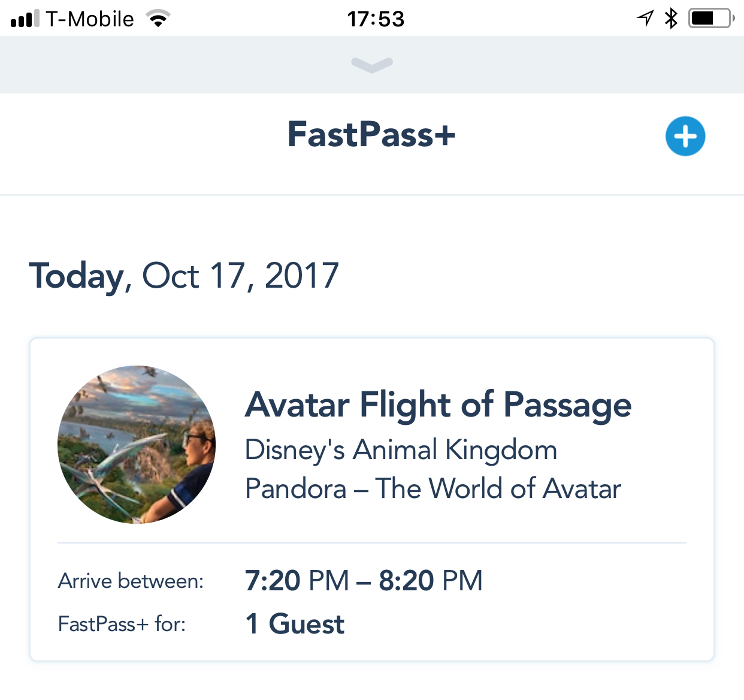
Task: Tap Pandora – The World of Avatar text
Action: tap(433, 488)
